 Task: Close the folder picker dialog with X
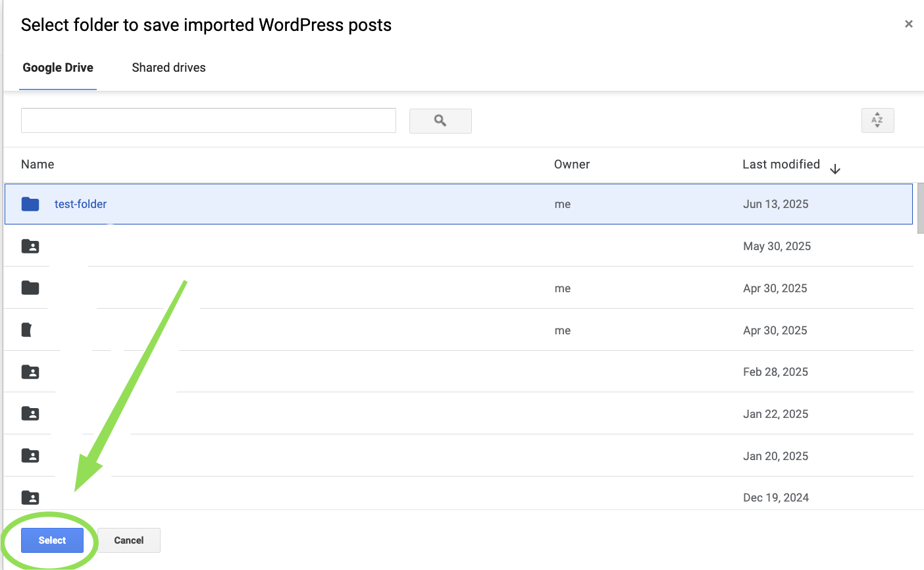point(909,24)
